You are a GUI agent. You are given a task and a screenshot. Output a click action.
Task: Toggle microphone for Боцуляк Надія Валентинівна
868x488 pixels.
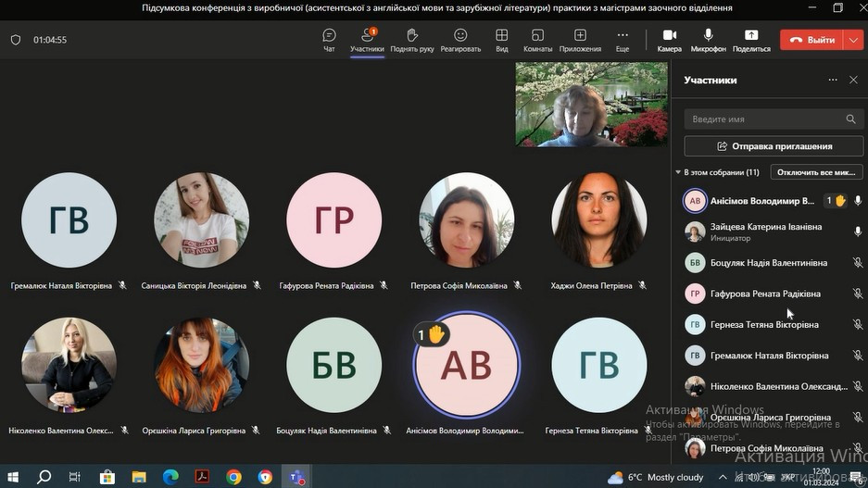click(x=858, y=263)
